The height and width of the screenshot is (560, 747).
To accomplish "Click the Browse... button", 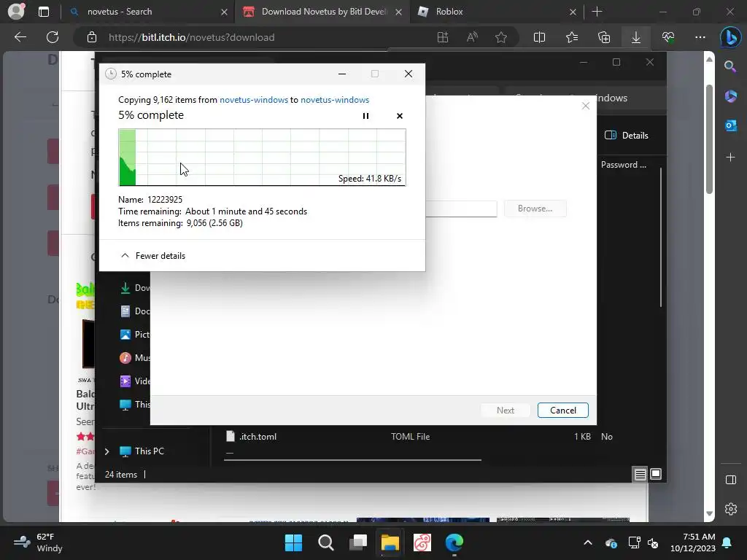I will tap(535, 209).
